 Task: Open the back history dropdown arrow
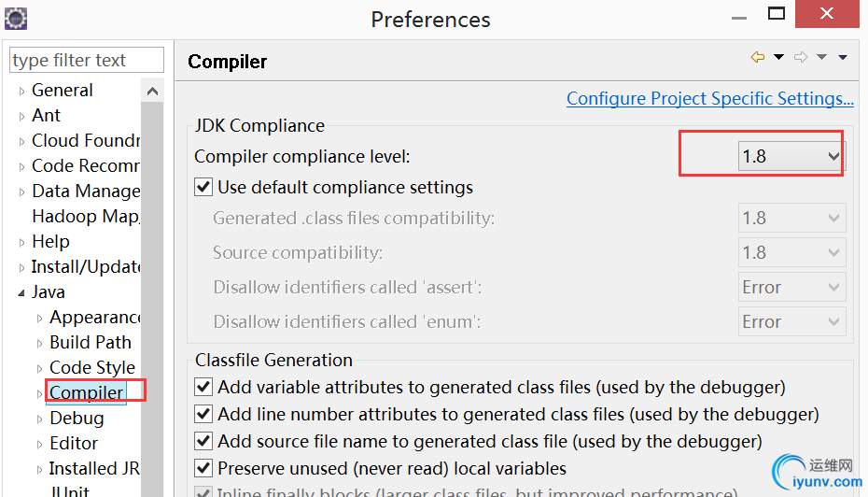(778, 58)
